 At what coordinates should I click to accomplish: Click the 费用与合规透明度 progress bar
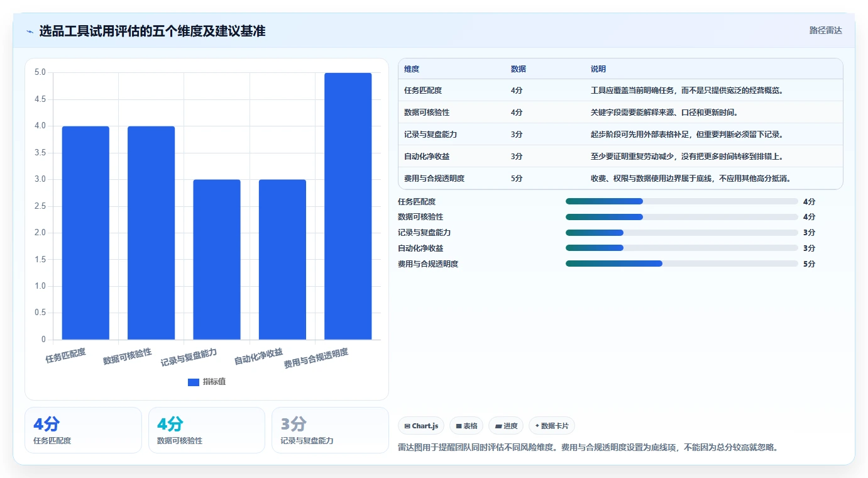click(682, 264)
